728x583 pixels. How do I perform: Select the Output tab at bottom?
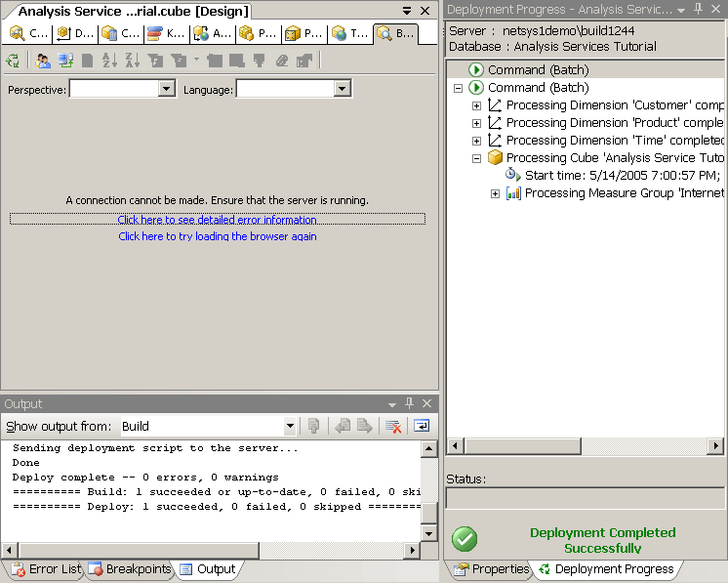tap(208, 569)
